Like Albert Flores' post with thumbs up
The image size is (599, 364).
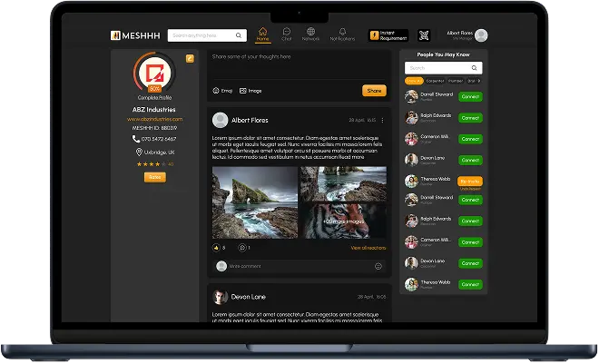pyautogui.click(x=216, y=248)
